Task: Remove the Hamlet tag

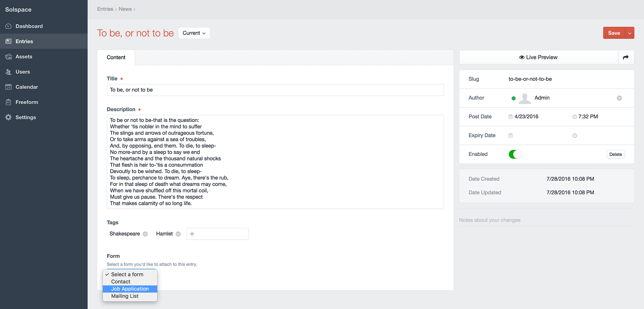Action: [x=178, y=234]
